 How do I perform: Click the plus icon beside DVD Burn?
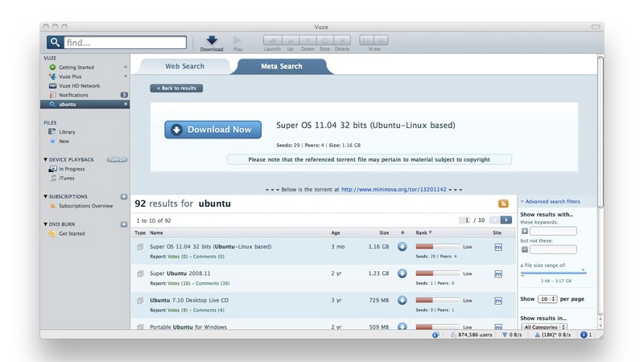coord(124,224)
